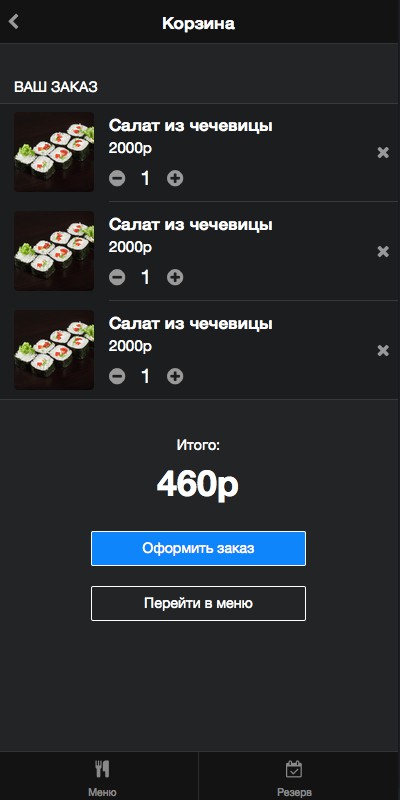The height and width of the screenshot is (800, 400).
Task: Click Оформить заказ button
Action: [x=198, y=548]
